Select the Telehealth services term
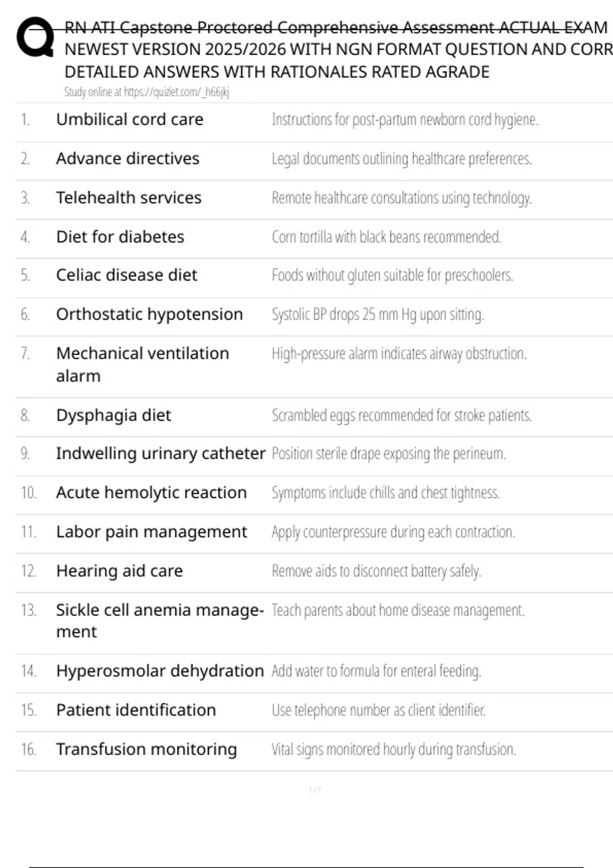This screenshot has width=613, height=868. (129, 198)
